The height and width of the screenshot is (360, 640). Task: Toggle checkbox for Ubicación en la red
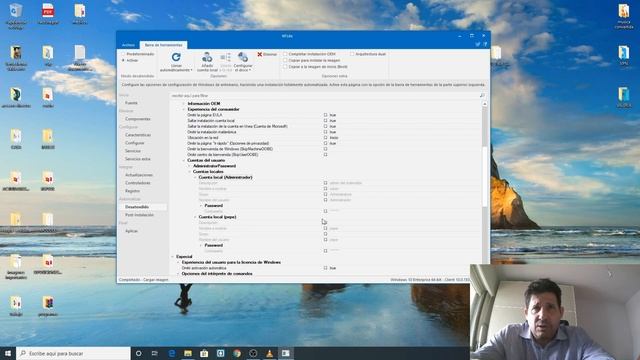(x=325, y=138)
